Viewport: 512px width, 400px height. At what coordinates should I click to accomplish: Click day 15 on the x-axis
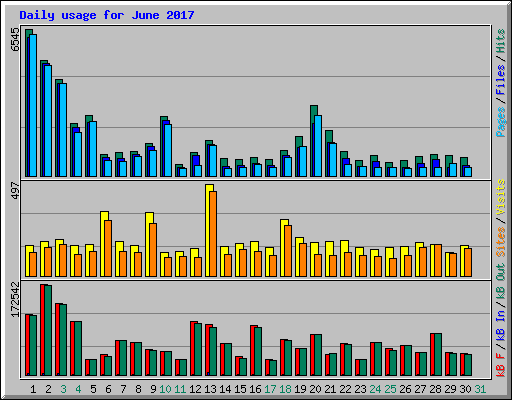(240, 389)
